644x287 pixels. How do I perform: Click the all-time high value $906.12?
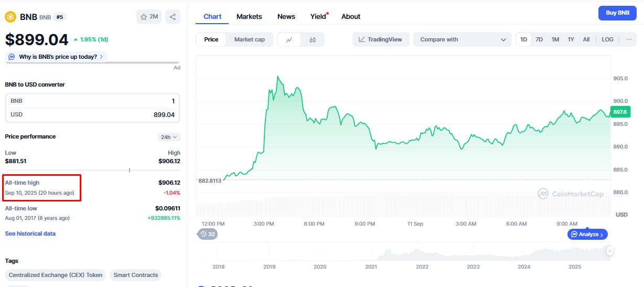169,183
